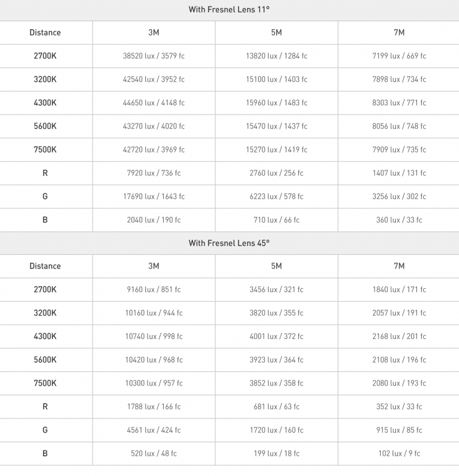459x476 pixels.
Task: Select the 38520 lux / 3579 fc cell
Action: (x=154, y=56)
